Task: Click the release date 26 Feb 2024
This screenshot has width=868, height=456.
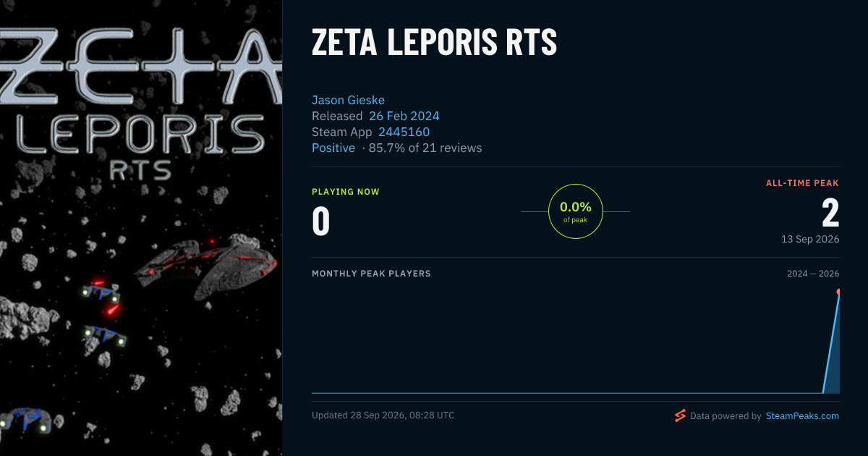Action: click(x=404, y=116)
